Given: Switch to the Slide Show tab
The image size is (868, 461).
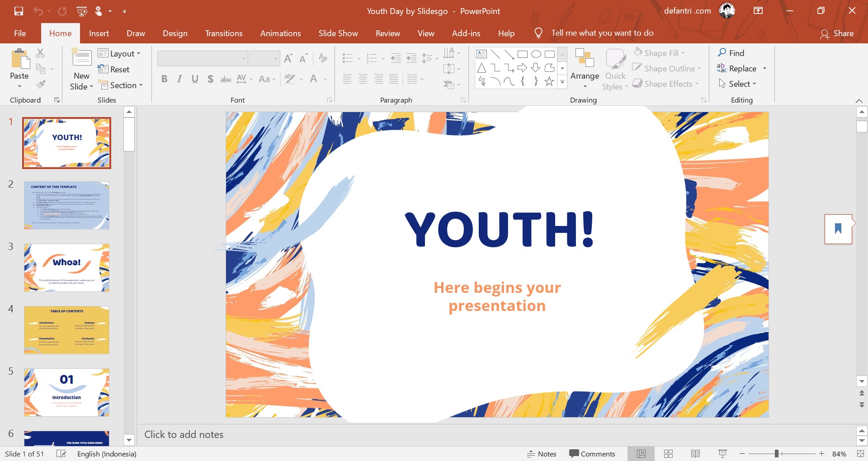Looking at the screenshot, I should (x=338, y=33).
